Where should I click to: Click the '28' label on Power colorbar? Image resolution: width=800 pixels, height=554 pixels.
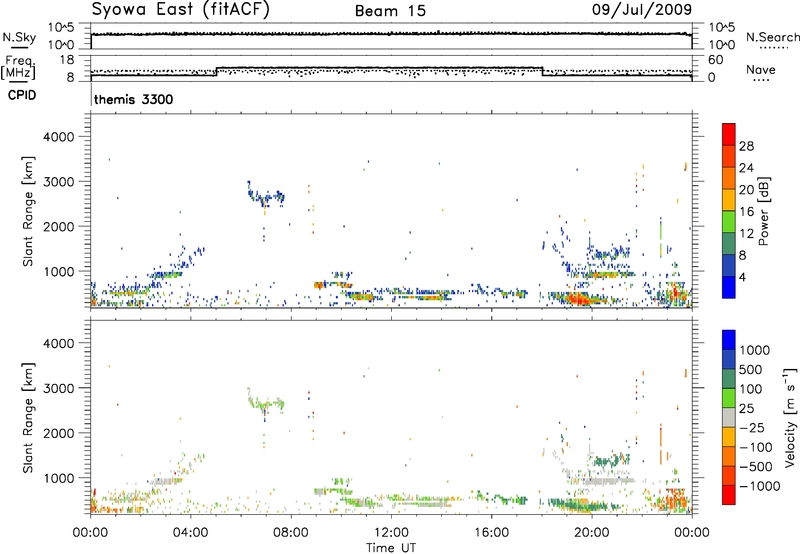click(x=746, y=146)
